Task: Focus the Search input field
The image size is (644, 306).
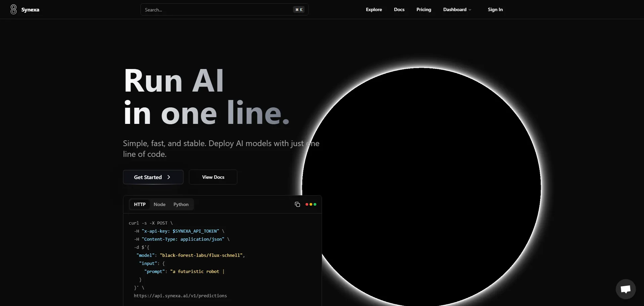Action: click(x=215, y=10)
